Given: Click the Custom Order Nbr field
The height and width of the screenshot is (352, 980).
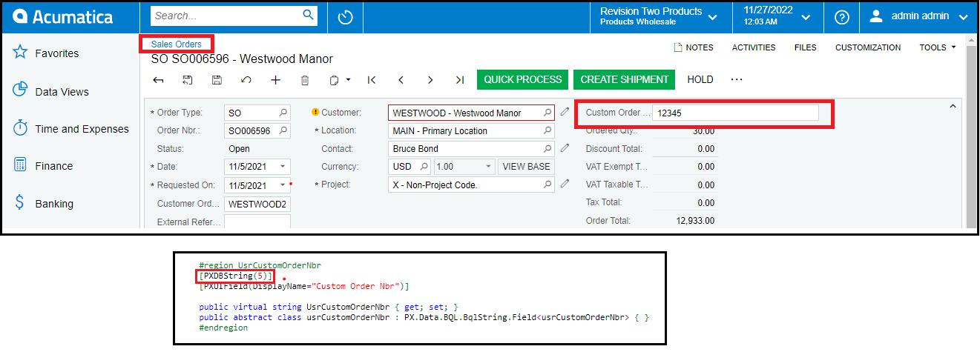Looking at the screenshot, I should (x=736, y=113).
